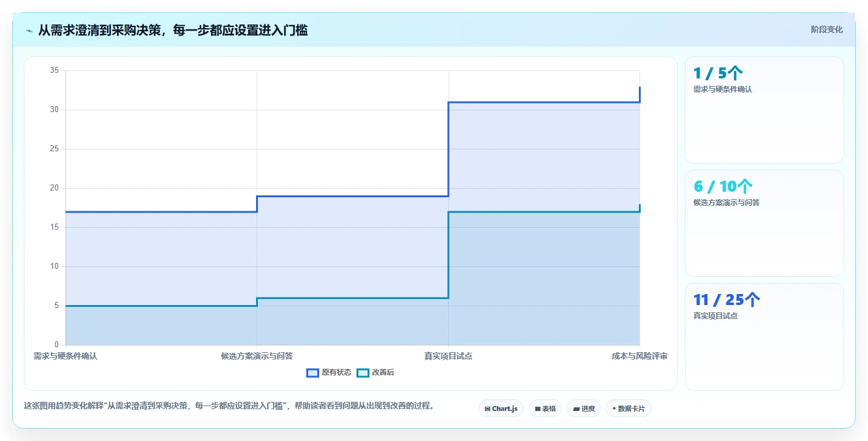Click 真实项目试点 caption in third stat card

(x=715, y=316)
